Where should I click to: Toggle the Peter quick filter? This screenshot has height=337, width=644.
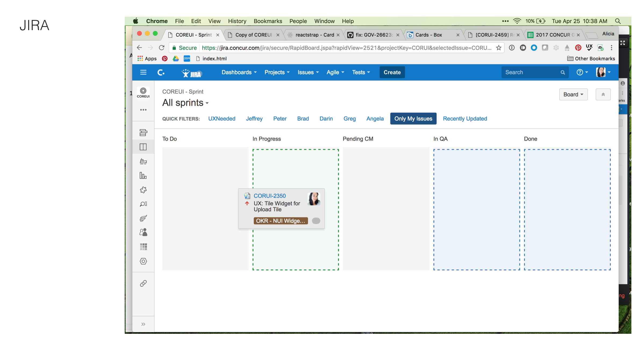click(280, 119)
